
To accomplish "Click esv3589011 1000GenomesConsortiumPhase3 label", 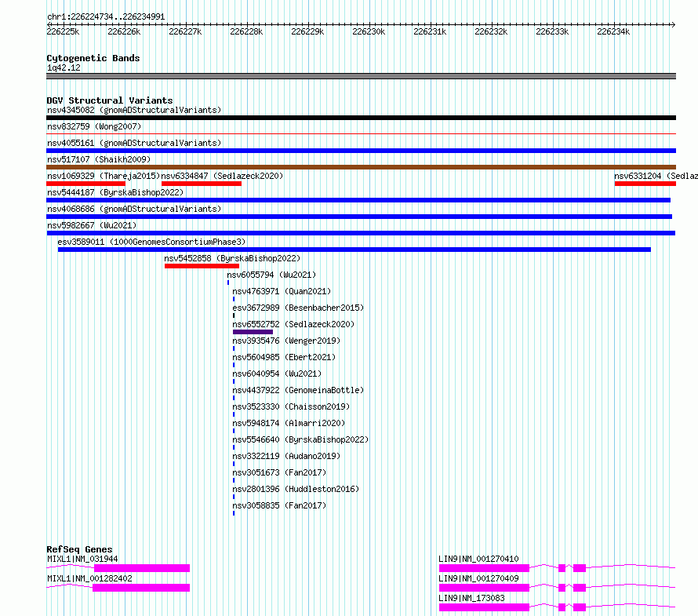I will click(151, 242).
